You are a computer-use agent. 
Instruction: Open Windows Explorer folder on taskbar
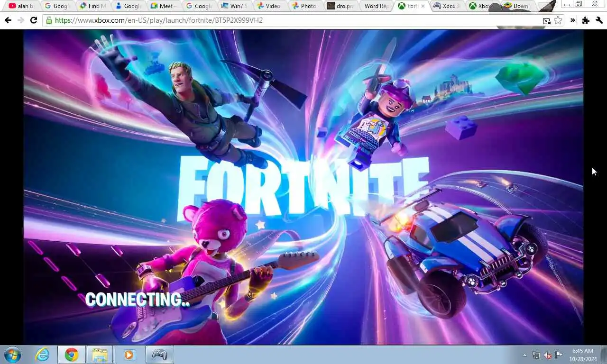point(100,355)
